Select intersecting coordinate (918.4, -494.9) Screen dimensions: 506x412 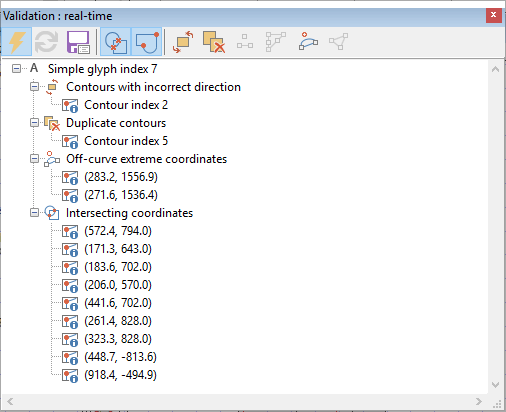[120, 375]
